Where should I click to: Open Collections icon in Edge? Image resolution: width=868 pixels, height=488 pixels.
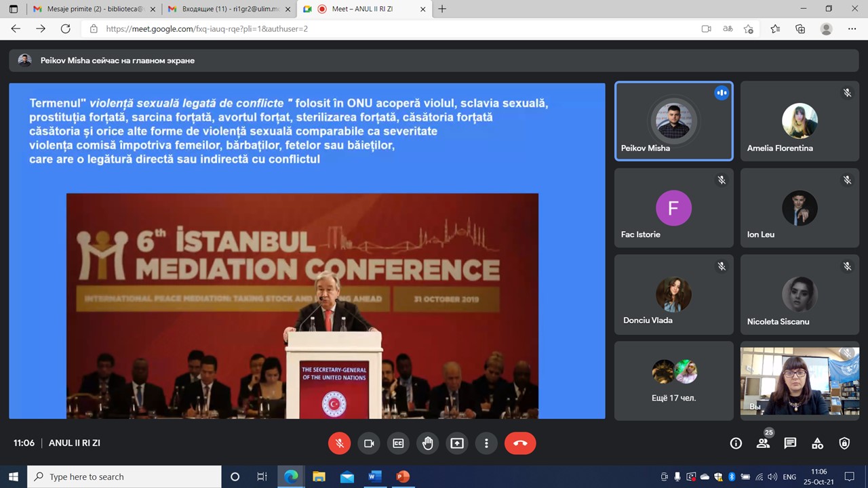(800, 29)
